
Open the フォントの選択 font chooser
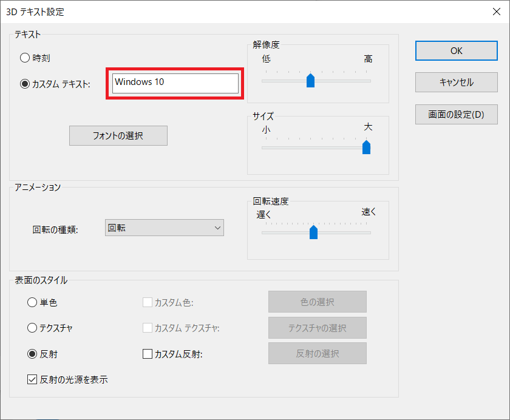click(118, 135)
